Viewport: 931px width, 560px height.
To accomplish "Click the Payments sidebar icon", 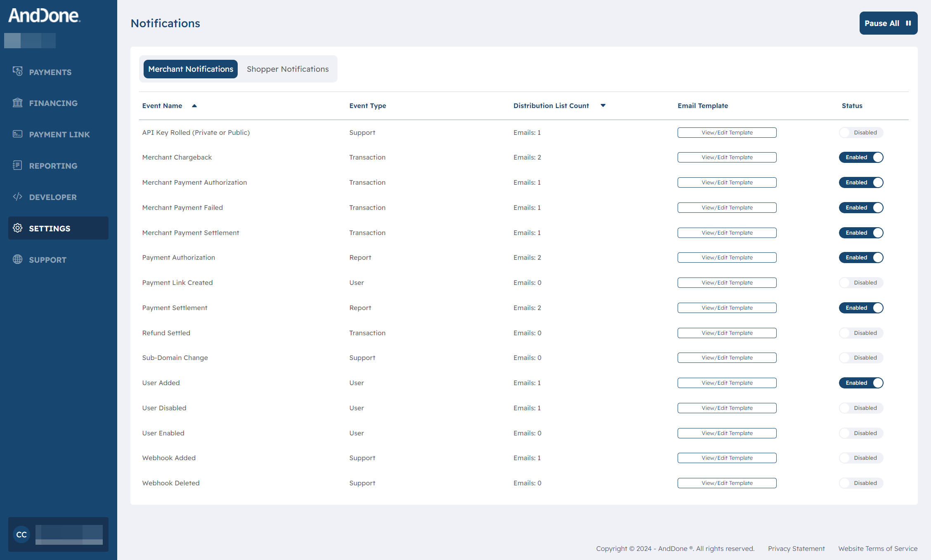I will (x=19, y=72).
